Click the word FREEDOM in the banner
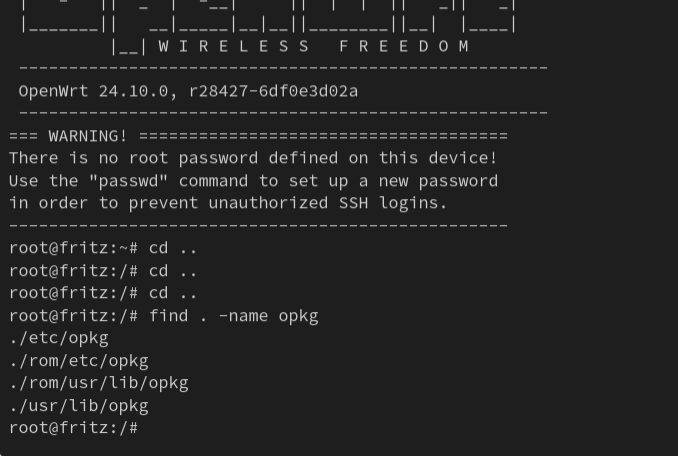 404,46
